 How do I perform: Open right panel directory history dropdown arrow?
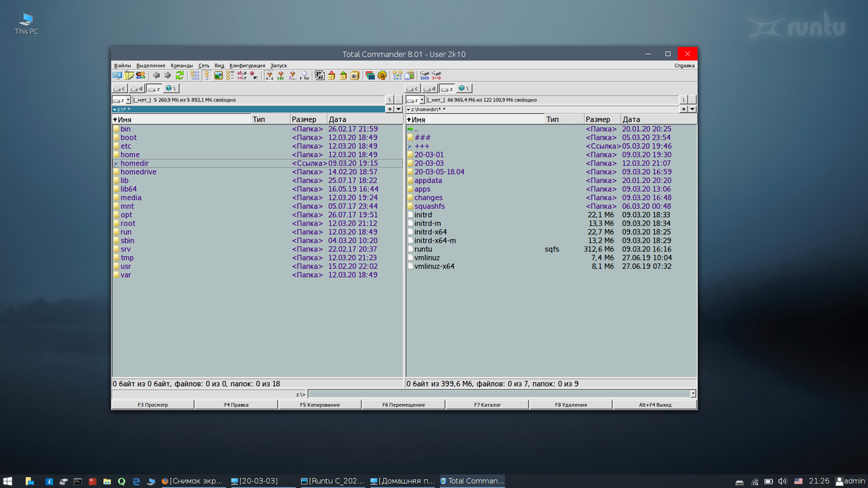(x=692, y=109)
